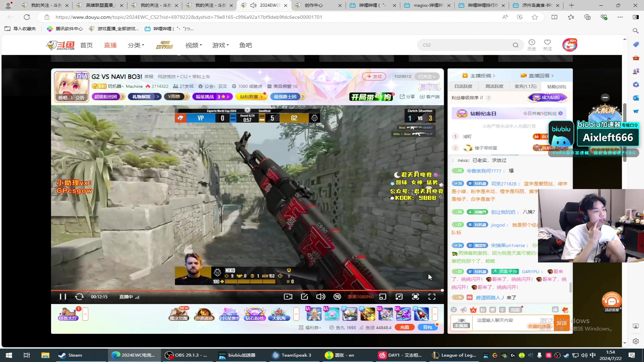Reload the stream with the refresh icon
The height and width of the screenshot is (362, 644).
coord(79,297)
